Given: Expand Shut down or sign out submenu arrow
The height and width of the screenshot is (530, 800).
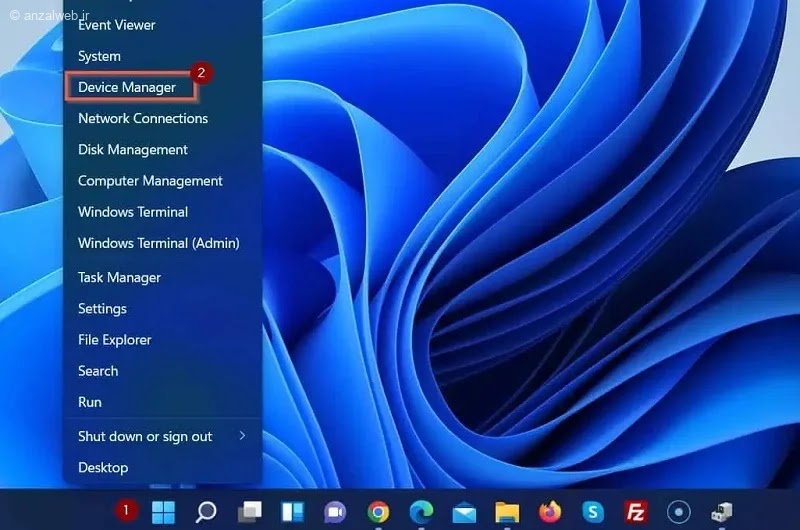Looking at the screenshot, I should click(242, 436).
